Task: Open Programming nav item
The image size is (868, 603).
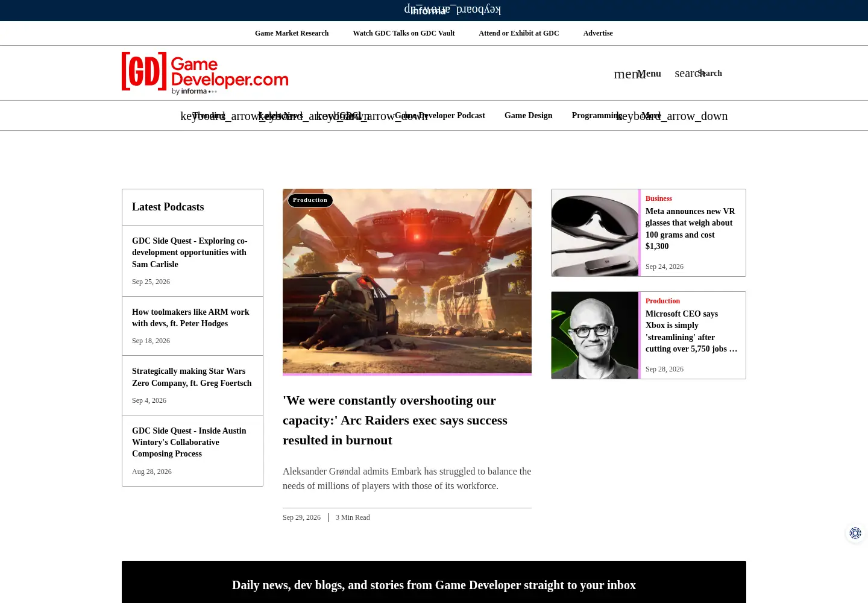Action: tap(597, 116)
